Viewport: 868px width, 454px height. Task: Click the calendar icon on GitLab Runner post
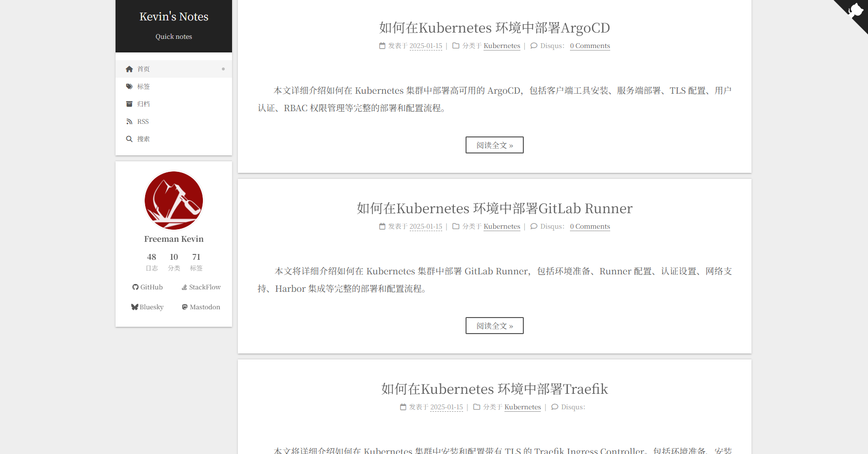click(x=383, y=226)
